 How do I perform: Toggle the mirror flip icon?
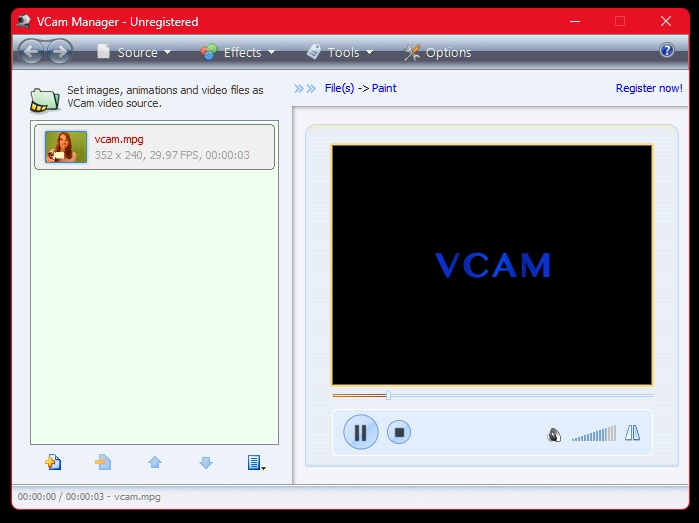pyautogui.click(x=632, y=432)
